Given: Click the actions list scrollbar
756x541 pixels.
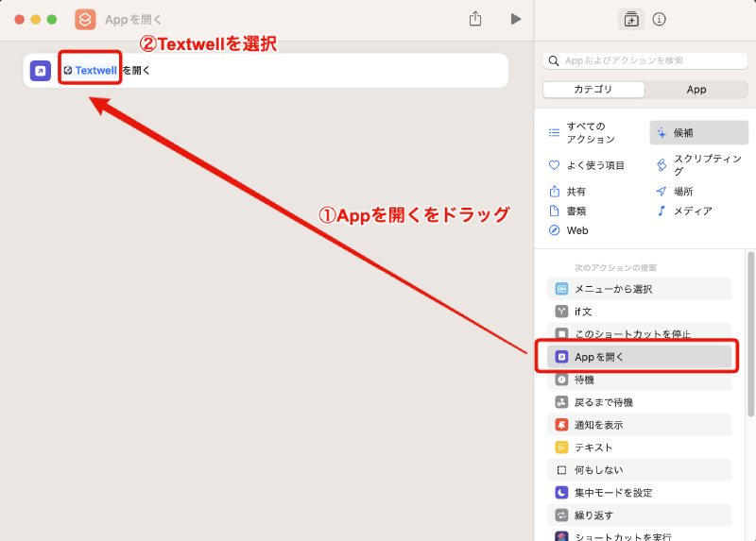Looking at the screenshot, I should [x=750, y=334].
